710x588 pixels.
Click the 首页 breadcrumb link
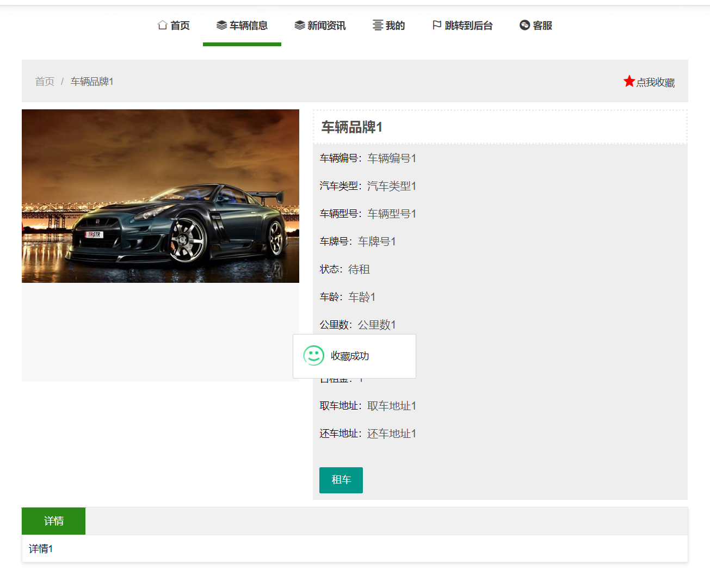45,82
